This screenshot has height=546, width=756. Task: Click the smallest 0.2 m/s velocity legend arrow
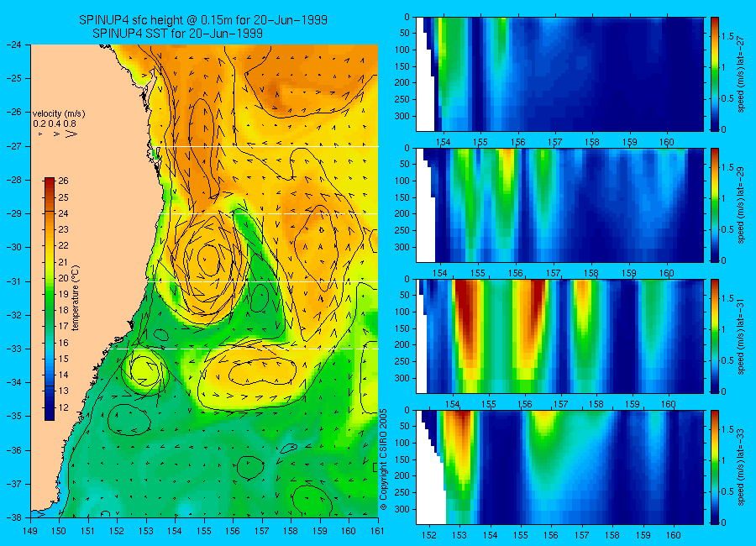point(40,134)
